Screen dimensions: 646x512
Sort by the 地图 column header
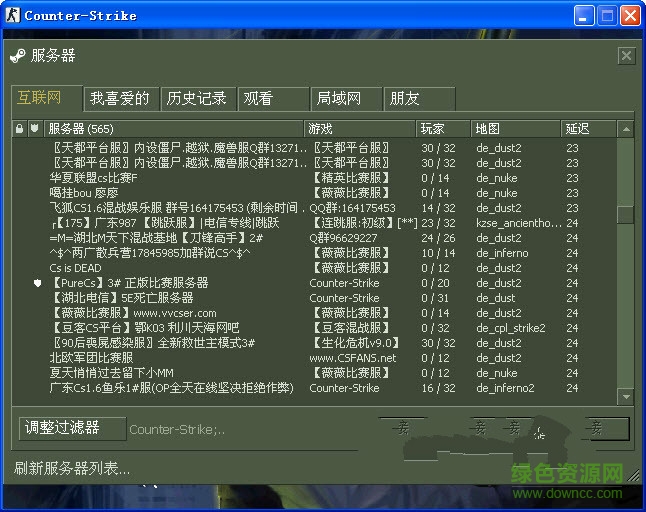[515, 129]
